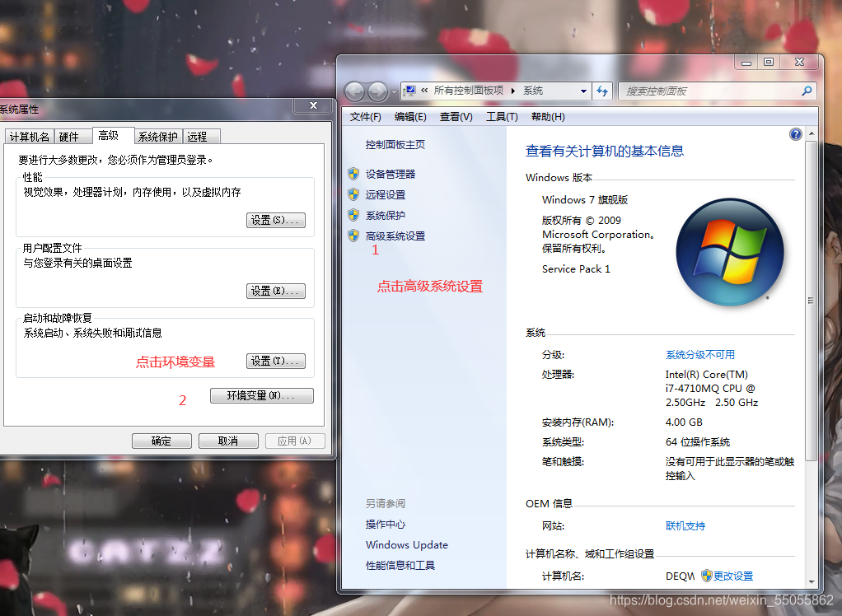Open recent pages dropdown next to Forward button

[x=394, y=92]
